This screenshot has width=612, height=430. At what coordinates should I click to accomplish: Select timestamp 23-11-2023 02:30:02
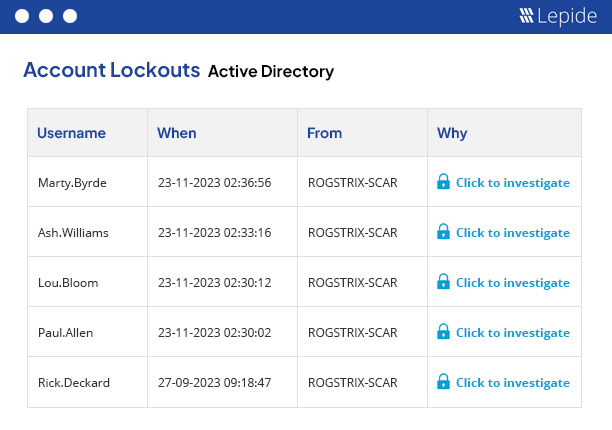coord(214,332)
